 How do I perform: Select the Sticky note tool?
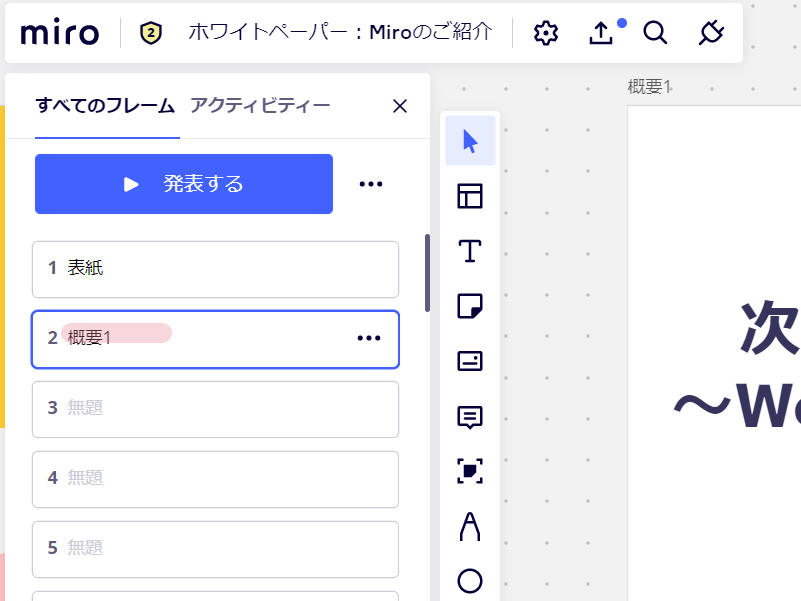point(470,306)
